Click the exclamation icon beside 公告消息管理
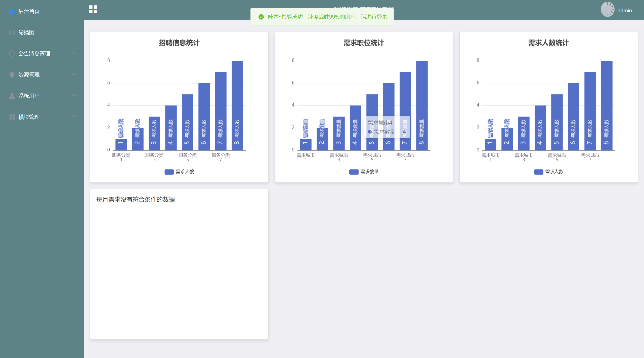The image size is (644, 358). tap(12, 54)
